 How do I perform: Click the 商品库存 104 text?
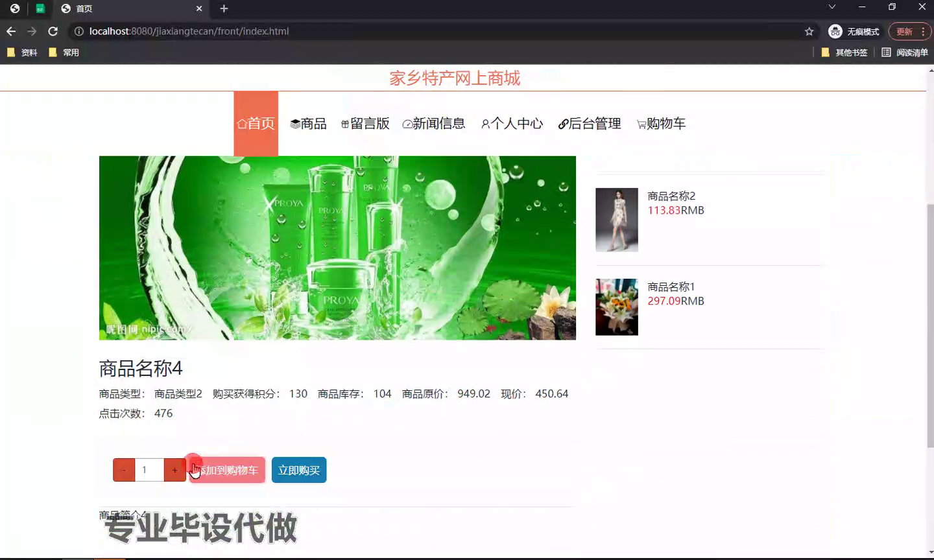click(355, 393)
